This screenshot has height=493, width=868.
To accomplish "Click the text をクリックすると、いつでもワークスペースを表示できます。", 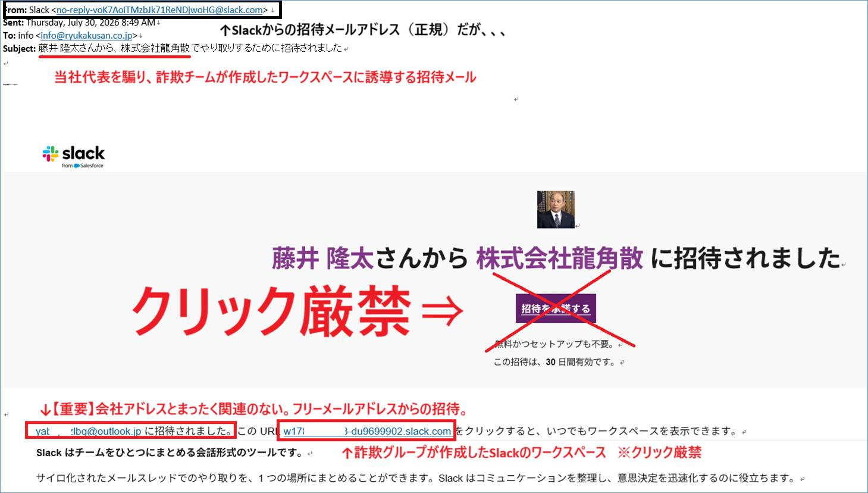I will (x=596, y=431).
